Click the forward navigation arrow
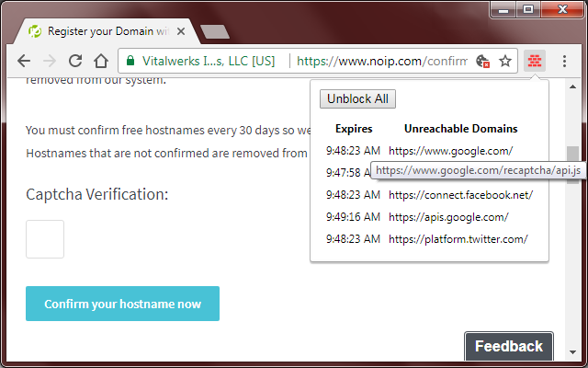The width and height of the screenshot is (588, 368). pyautogui.click(x=49, y=61)
